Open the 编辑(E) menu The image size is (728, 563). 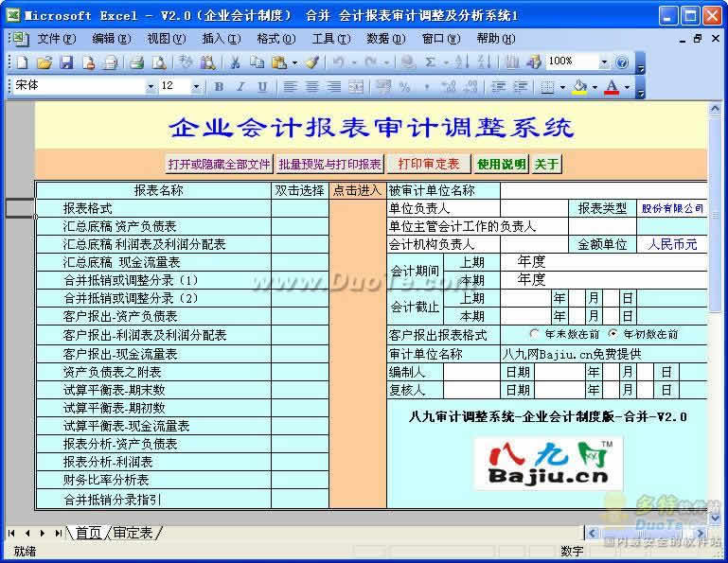112,39
